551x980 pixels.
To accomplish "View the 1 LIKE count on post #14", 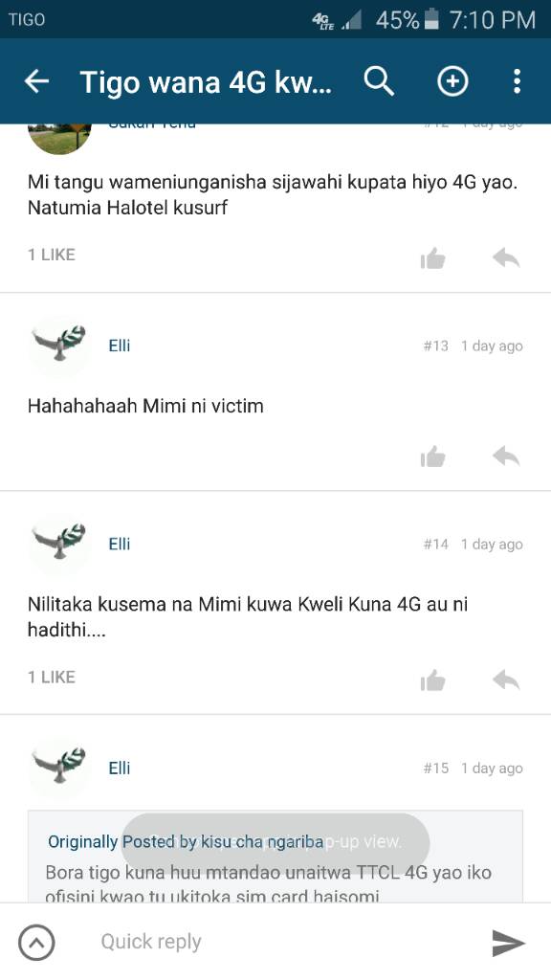I will [x=52, y=677].
